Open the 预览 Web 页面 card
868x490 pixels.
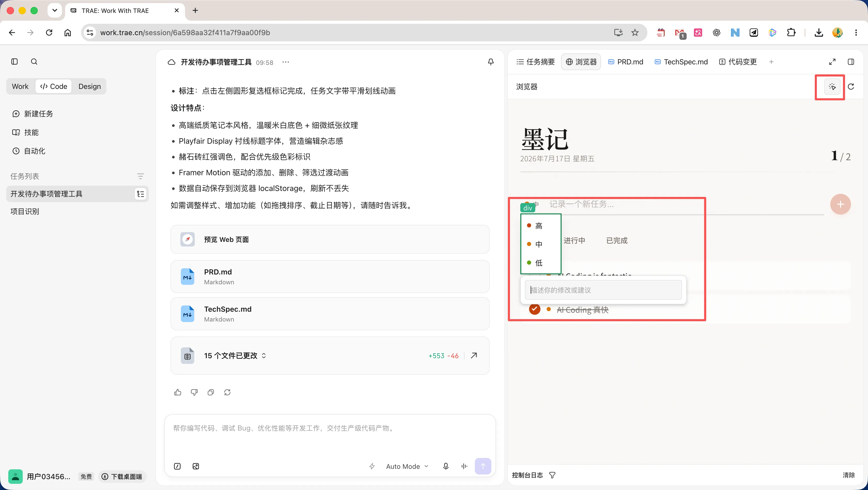[330, 240]
